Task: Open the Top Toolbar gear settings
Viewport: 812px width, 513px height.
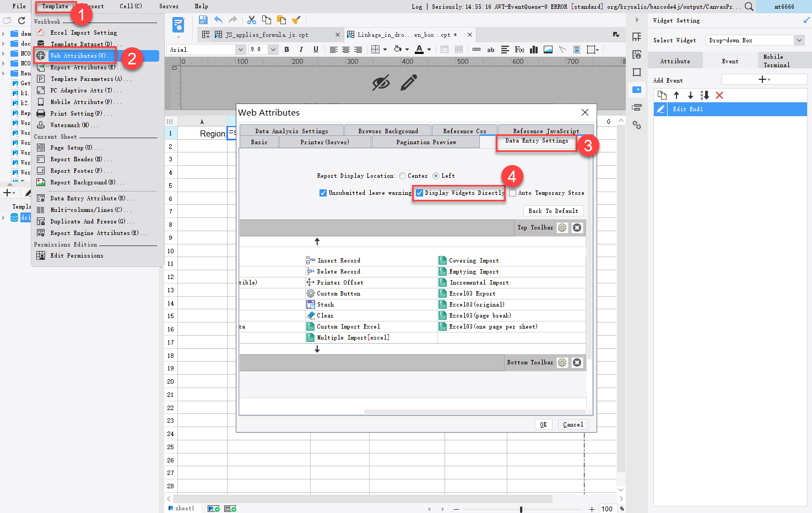Action: coord(562,228)
